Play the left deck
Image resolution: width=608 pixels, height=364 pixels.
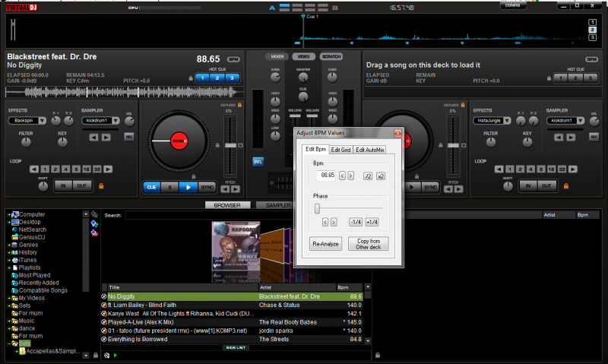pos(188,187)
